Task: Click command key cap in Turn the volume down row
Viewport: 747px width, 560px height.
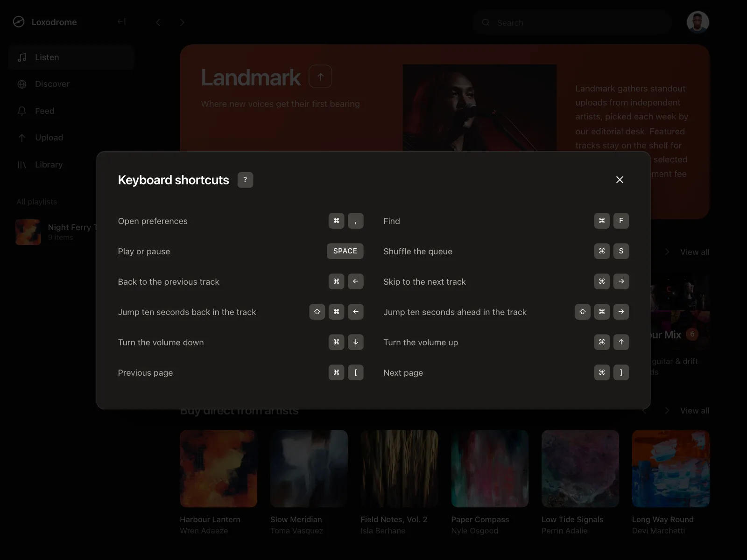Action: (x=336, y=342)
